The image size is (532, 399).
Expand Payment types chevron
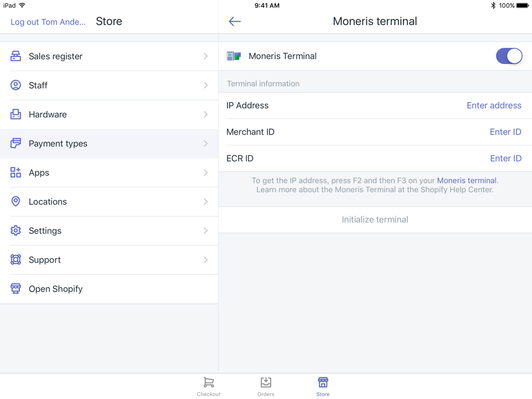coord(206,143)
